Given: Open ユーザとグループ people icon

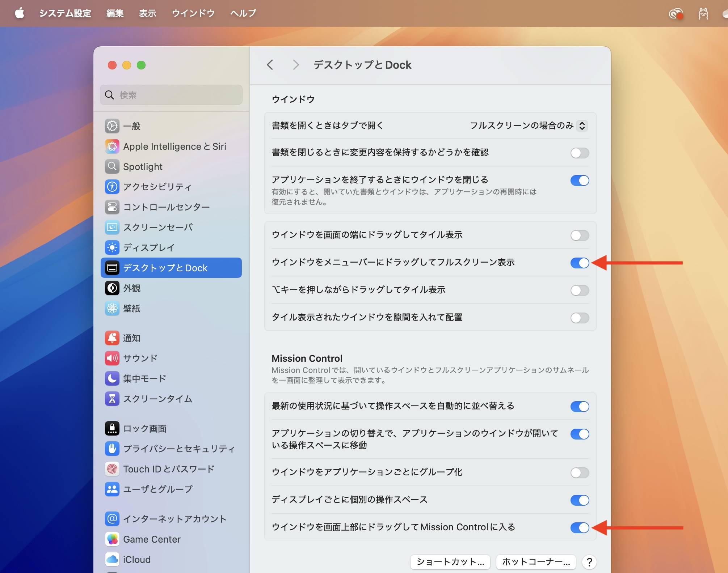Looking at the screenshot, I should pos(112,489).
